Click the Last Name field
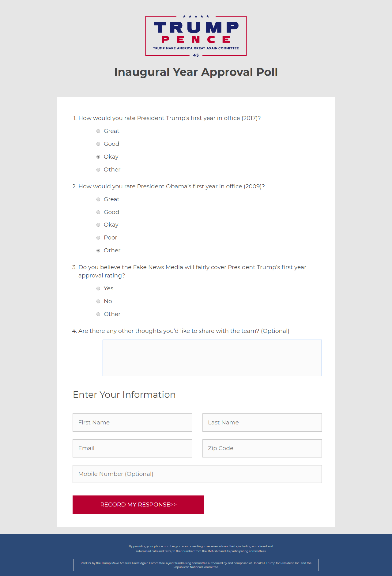This screenshot has height=576, width=392. tap(262, 423)
